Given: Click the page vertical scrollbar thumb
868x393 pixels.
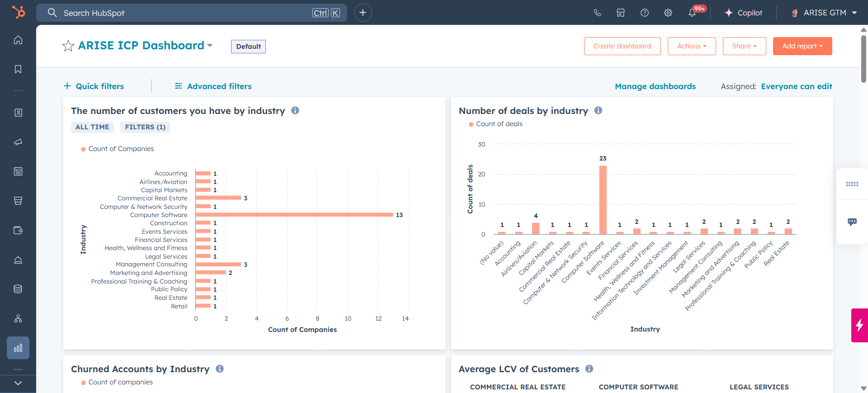Looking at the screenshot, I should pyautogui.click(x=863, y=59).
